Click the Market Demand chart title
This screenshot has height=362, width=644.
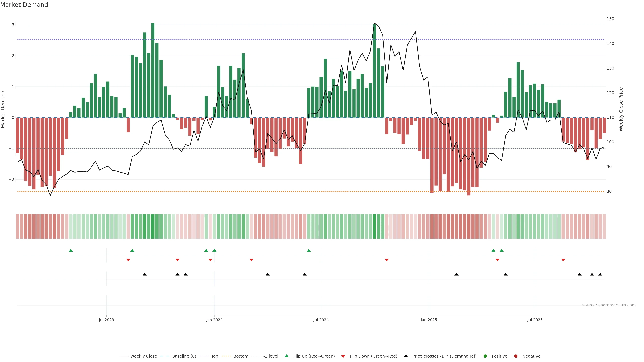point(24,5)
